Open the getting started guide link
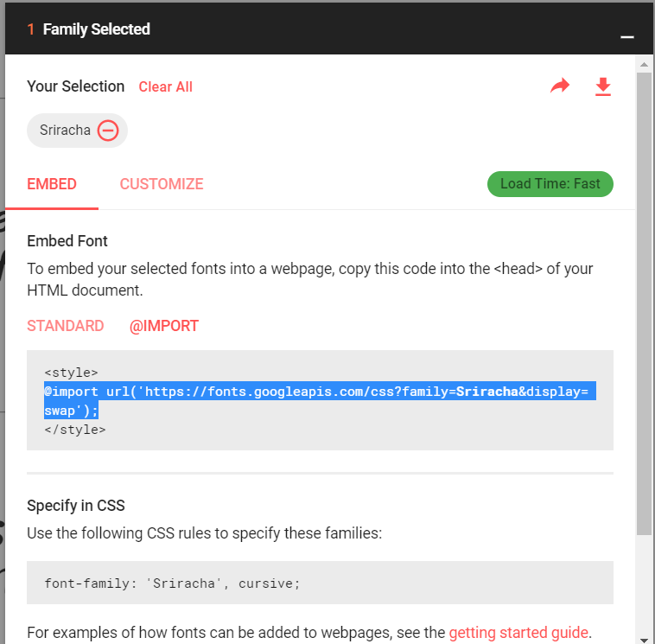 click(x=518, y=632)
